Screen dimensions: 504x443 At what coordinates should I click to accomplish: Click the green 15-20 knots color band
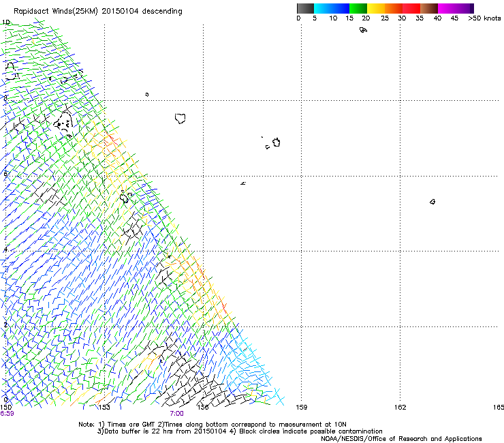(x=358, y=8)
